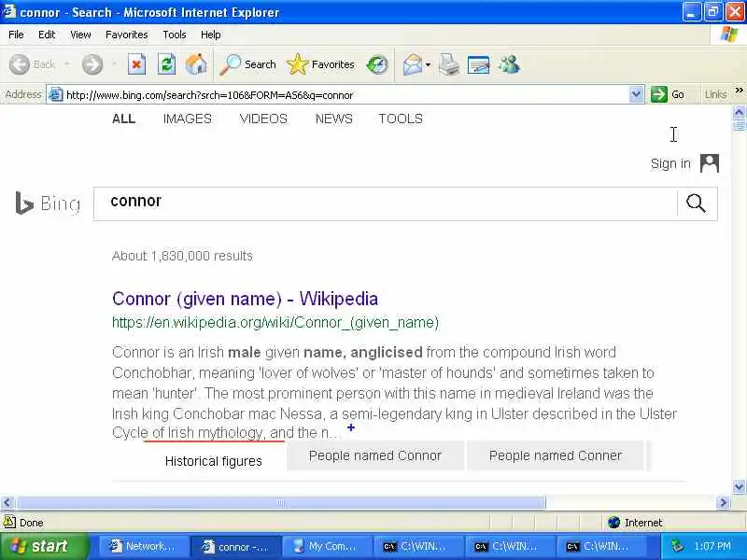The height and width of the screenshot is (560, 747).
Task: Click the Bing logo
Action: point(48,203)
